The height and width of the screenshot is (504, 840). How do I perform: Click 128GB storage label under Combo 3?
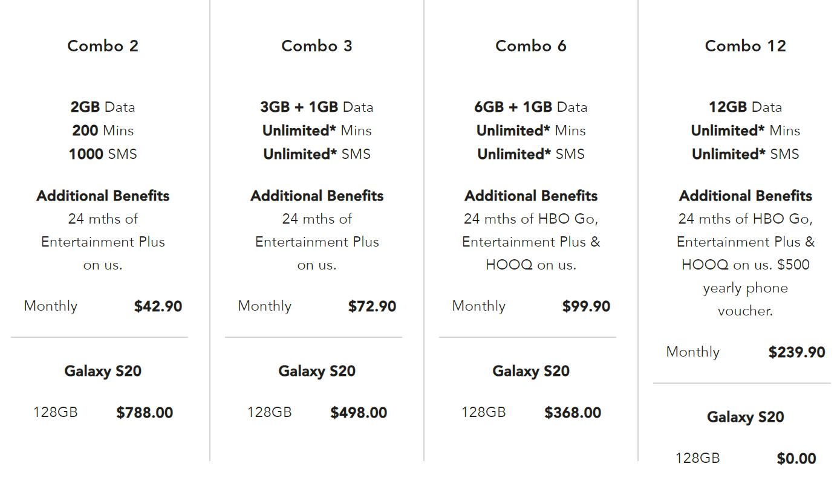[x=269, y=412]
